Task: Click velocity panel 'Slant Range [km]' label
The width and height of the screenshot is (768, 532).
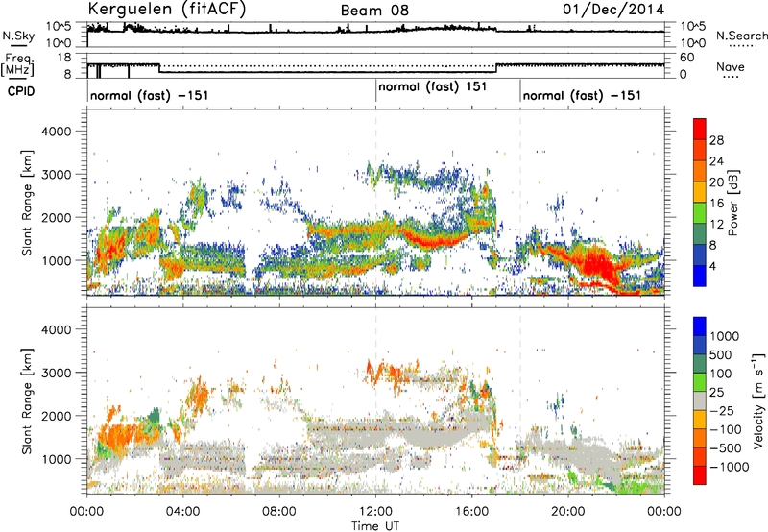Action: (x=27, y=401)
